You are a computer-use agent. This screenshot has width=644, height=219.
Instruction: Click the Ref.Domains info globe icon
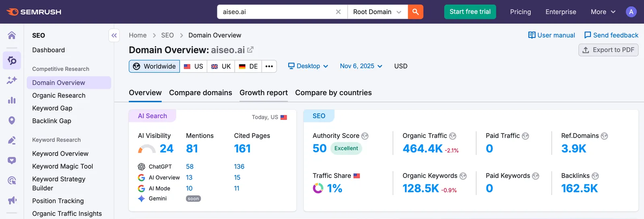tap(604, 136)
